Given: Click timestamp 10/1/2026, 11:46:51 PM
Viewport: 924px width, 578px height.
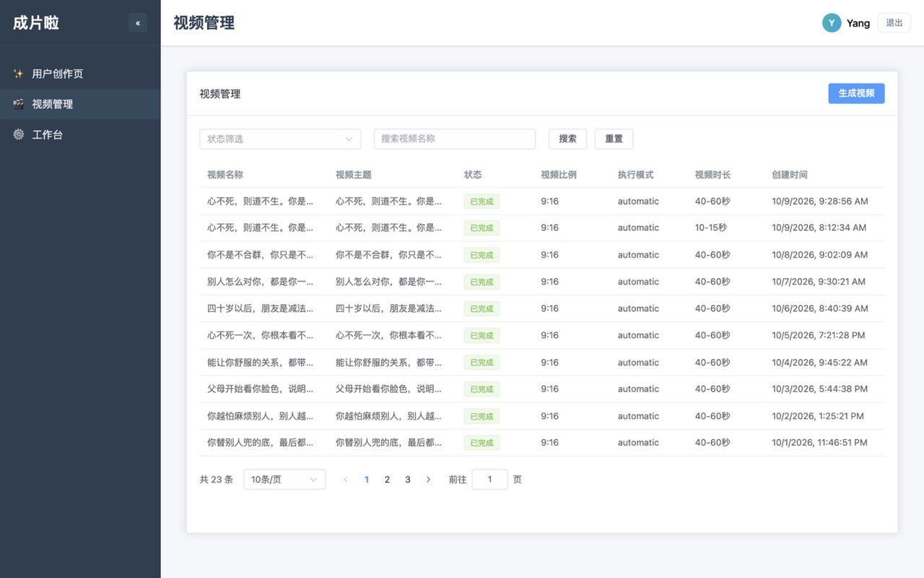Looking at the screenshot, I should (819, 443).
